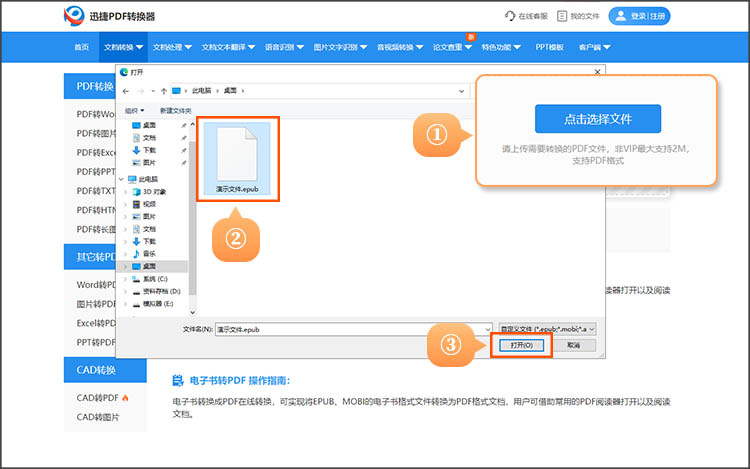This screenshot has width=750, height=469.
Task: Select 系统 (C:) drive icon
Action: pos(136,279)
